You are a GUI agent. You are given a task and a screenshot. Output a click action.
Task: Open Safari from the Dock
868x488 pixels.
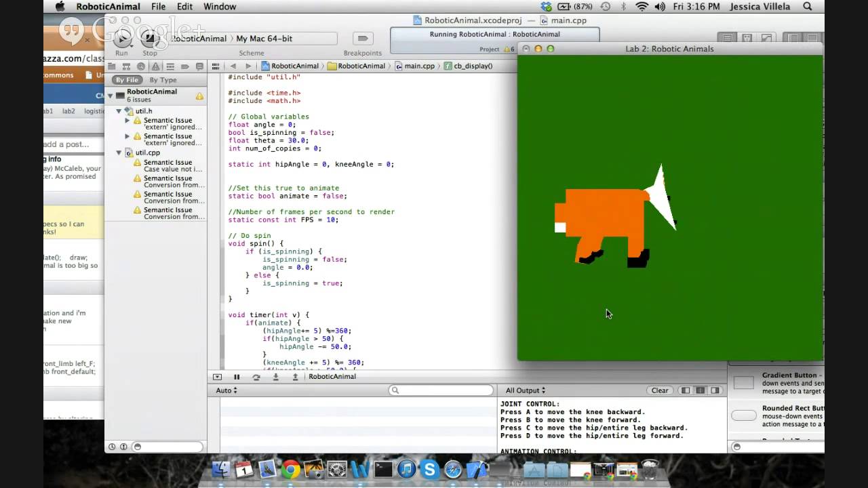click(x=453, y=469)
